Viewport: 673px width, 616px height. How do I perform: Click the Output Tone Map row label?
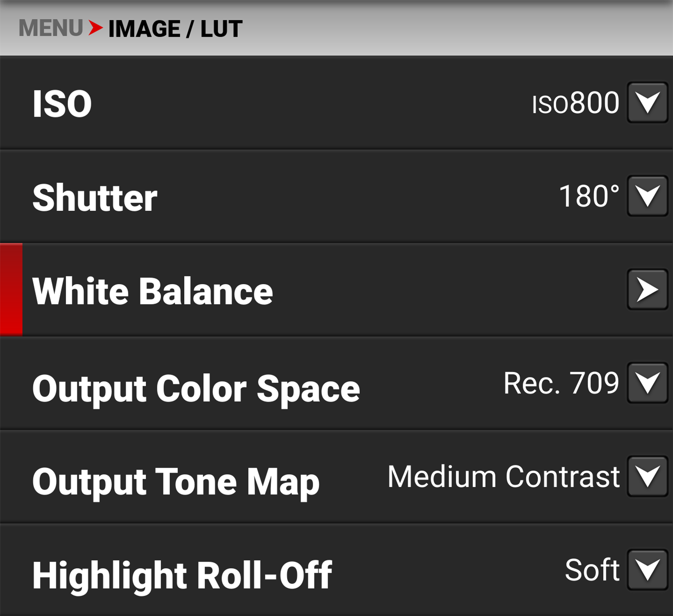[x=174, y=482]
